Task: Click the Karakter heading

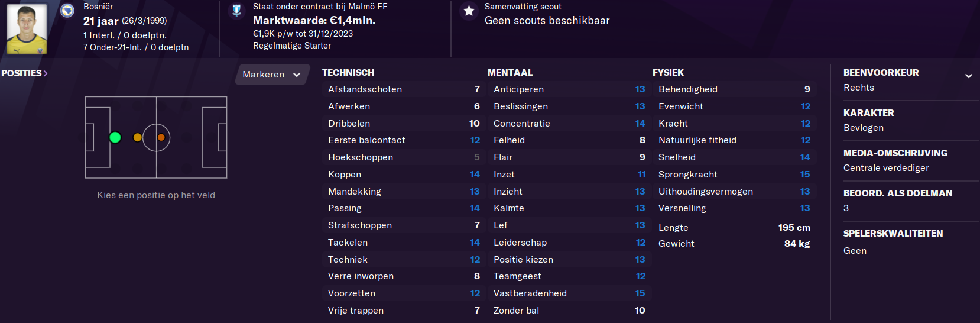Action: click(868, 113)
